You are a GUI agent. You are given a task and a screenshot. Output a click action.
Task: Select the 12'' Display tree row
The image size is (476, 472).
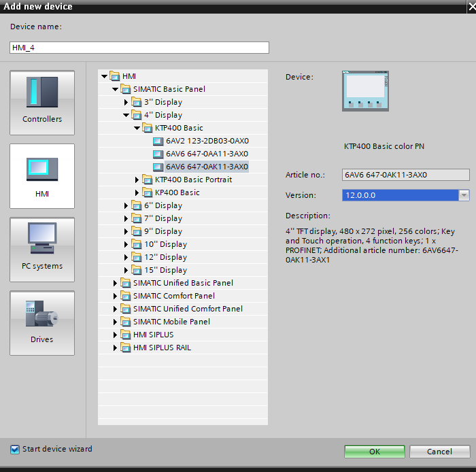pyautogui.click(x=183, y=257)
